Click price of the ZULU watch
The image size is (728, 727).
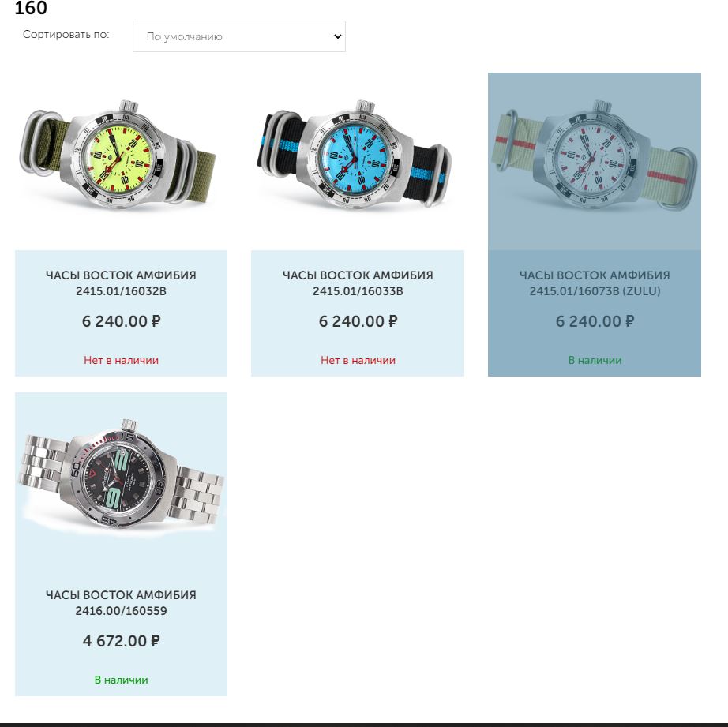pos(595,321)
